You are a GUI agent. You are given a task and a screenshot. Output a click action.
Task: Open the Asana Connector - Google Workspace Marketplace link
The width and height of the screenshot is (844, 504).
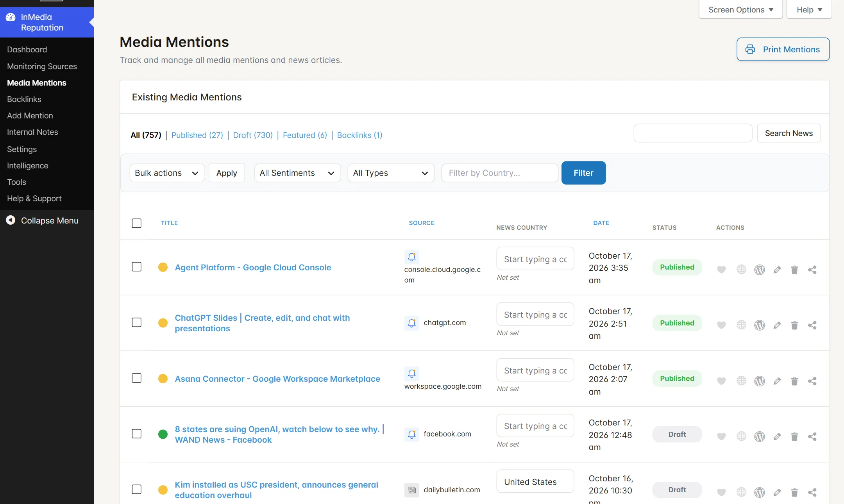click(x=277, y=379)
